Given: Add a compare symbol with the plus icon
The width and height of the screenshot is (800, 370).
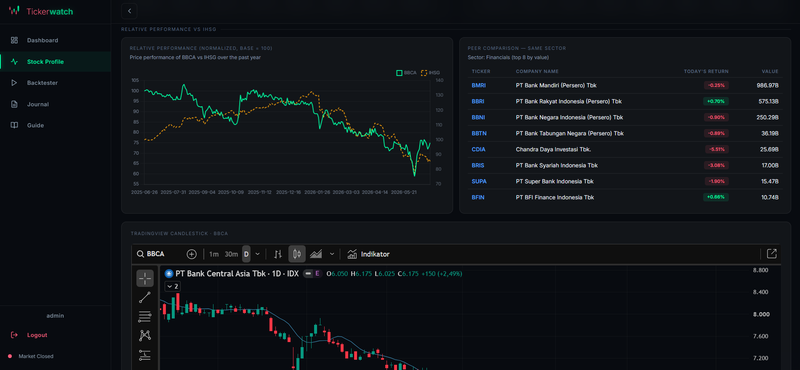Looking at the screenshot, I should pyautogui.click(x=191, y=254).
